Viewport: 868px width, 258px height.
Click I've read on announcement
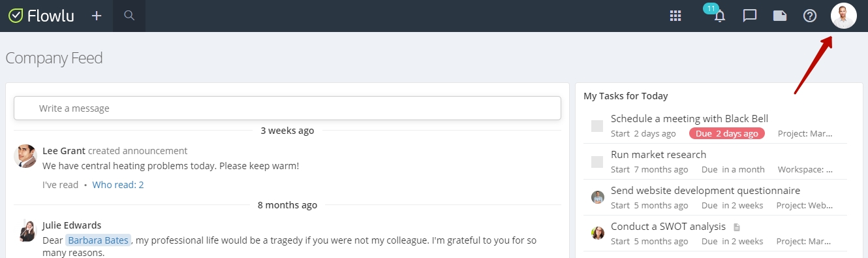click(x=60, y=185)
